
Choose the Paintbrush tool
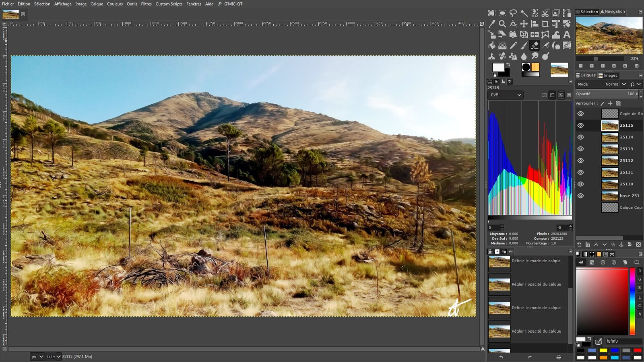click(x=524, y=45)
